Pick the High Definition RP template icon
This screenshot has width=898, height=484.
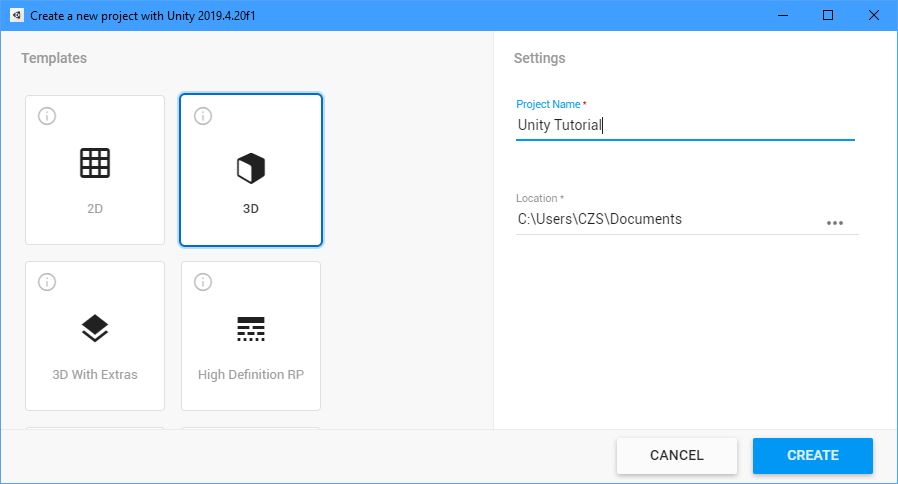pyautogui.click(x=251, y=328)
